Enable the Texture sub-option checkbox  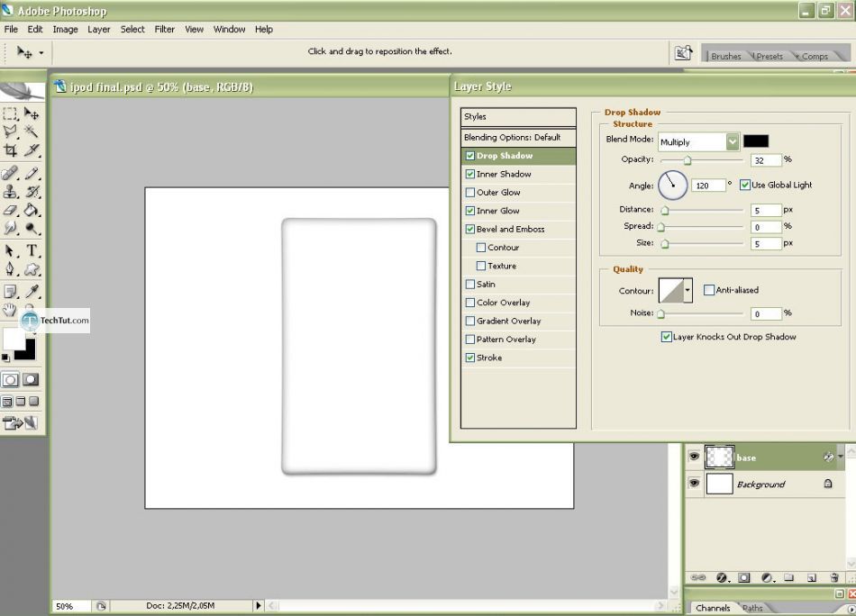tap(481, 266)
